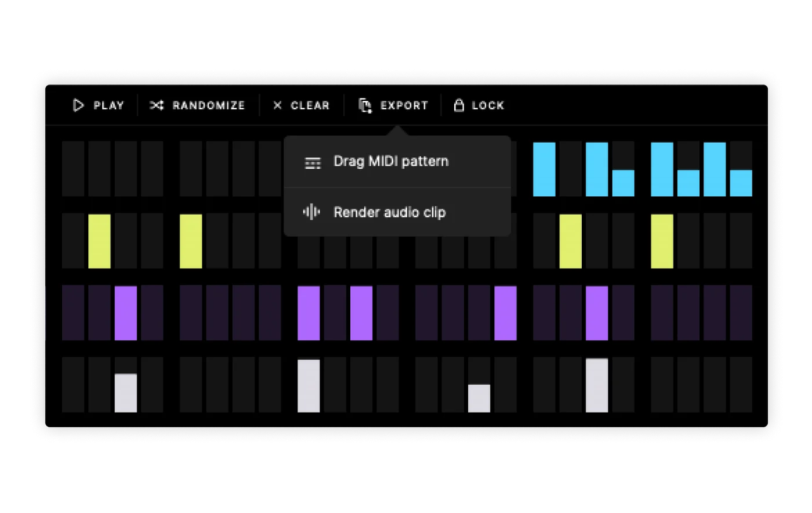812x513 pixels.
Task: Disable the full-height blue step 19
Action: [x=597, y=169]
